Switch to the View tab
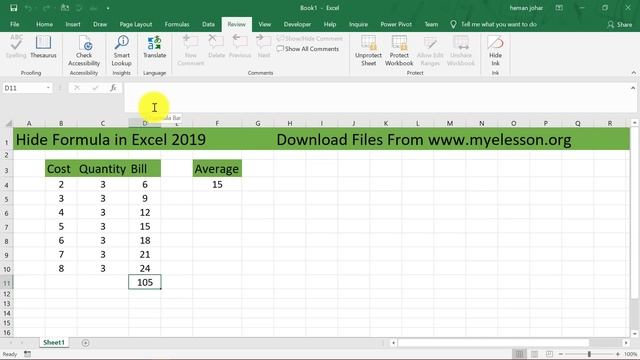This screenshot has width=640, height=360. point(264,24)
